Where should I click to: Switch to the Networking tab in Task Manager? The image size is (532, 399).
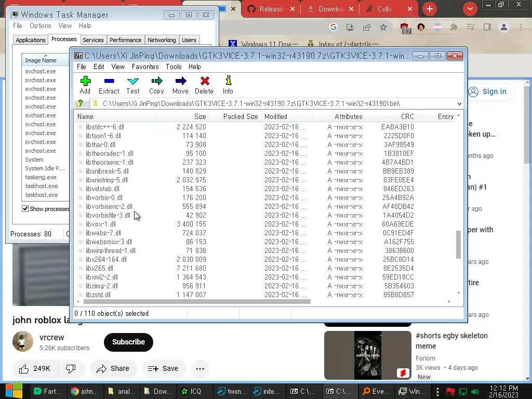tap(162, 40)
